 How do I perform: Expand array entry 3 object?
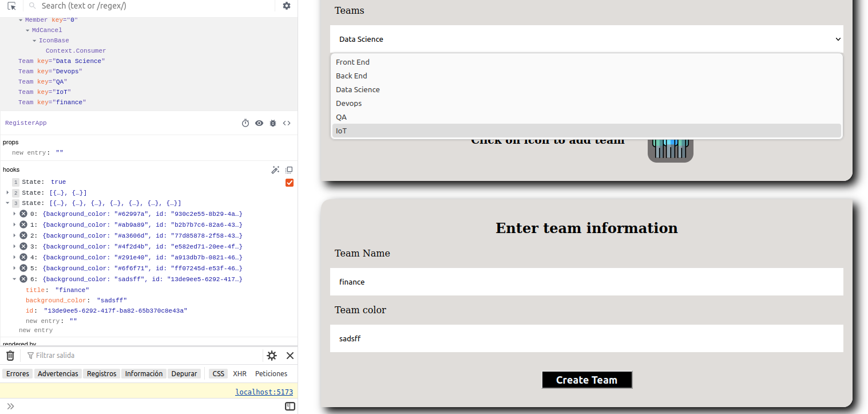click(15, 246)
